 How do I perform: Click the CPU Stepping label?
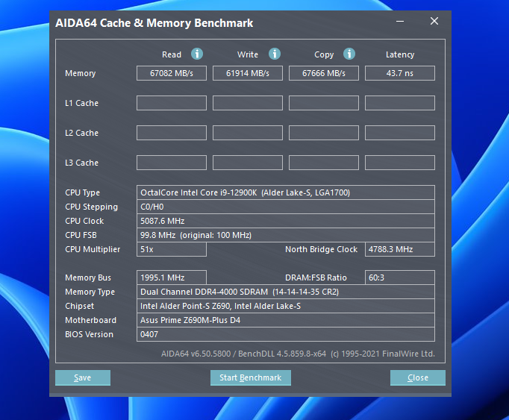click(x=91, y=207)
